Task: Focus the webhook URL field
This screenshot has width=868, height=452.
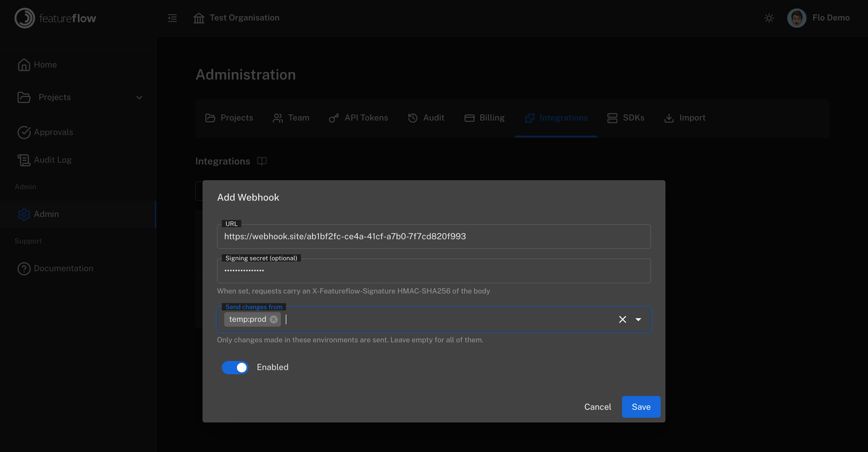Action: pos(434,236)
